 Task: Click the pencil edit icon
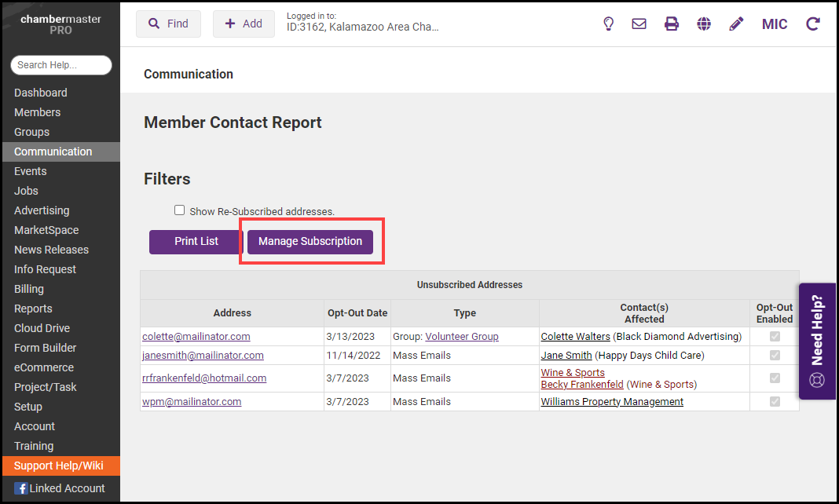point(736,24)
